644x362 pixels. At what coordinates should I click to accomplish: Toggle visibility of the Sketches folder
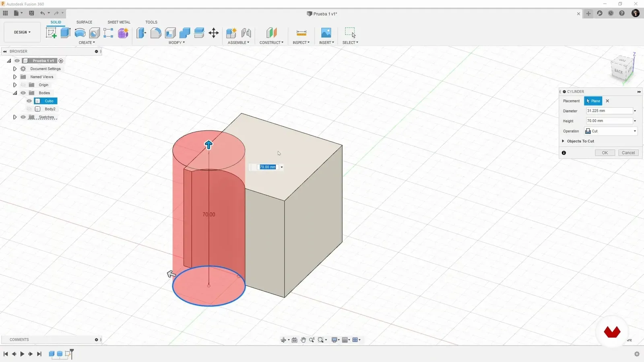pos(23,117)
